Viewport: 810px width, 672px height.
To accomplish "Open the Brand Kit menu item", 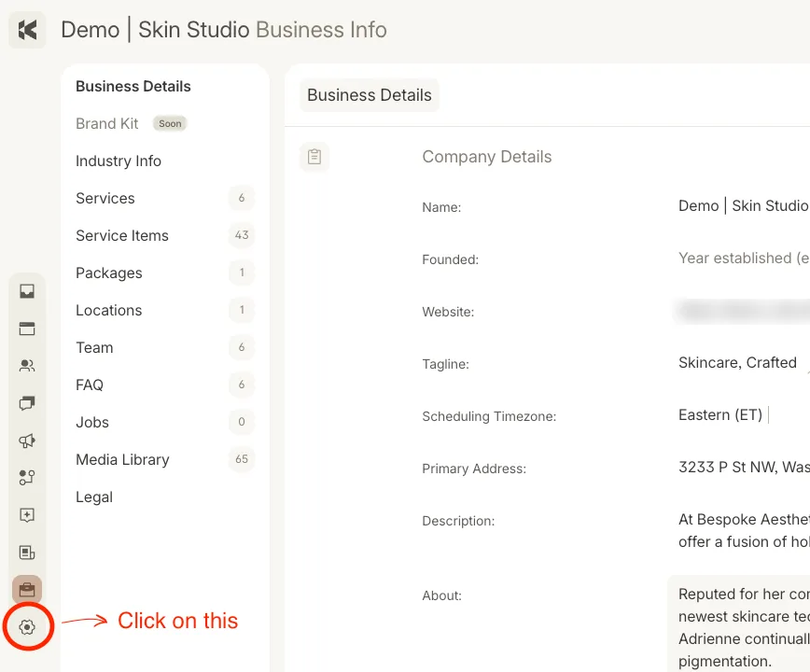I will [107, 123].
